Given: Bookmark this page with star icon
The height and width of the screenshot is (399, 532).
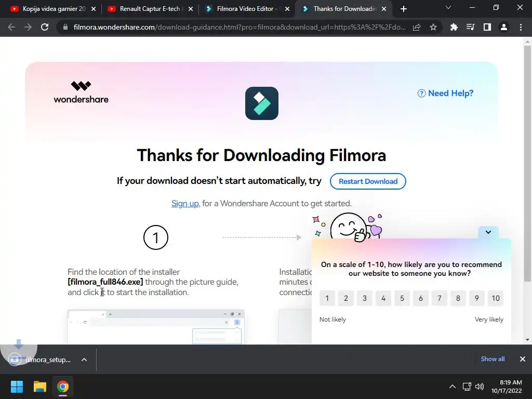Looking at the screenshot, I should 433,27.
